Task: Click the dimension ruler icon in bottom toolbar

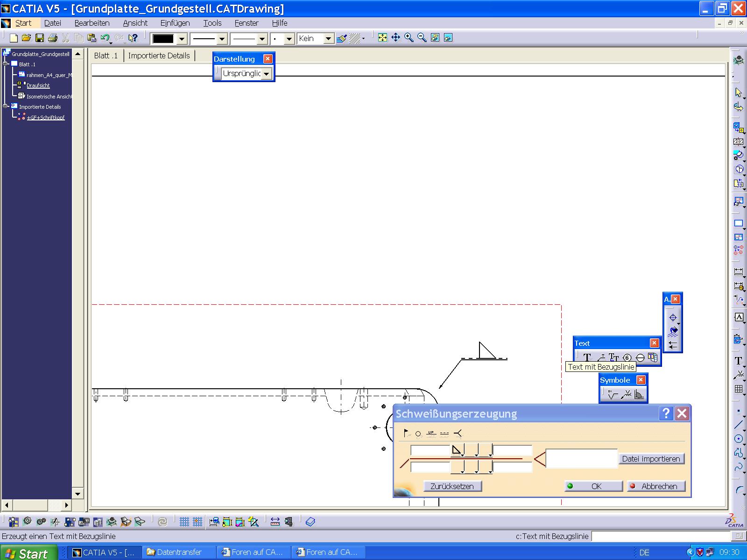Action: 275,522
